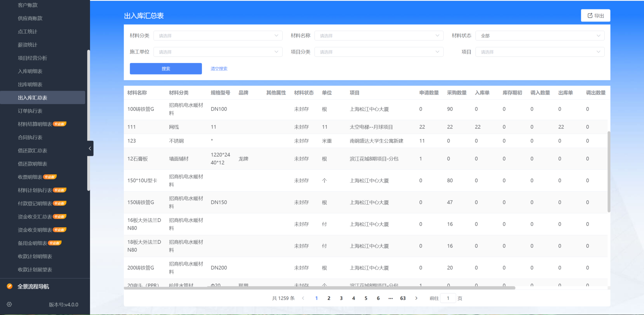The height and width of the screenshot is (315, 644).
Task: Click the export arrow icon in 导出 button
Action: point(590,15)
